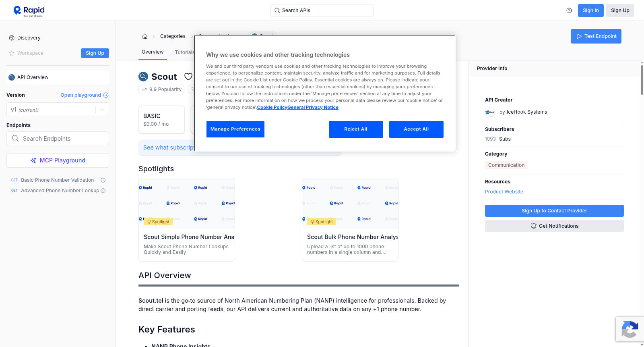Click the Discovery compass icon
This screenshot has height=347, width=644.
[12, 38]
